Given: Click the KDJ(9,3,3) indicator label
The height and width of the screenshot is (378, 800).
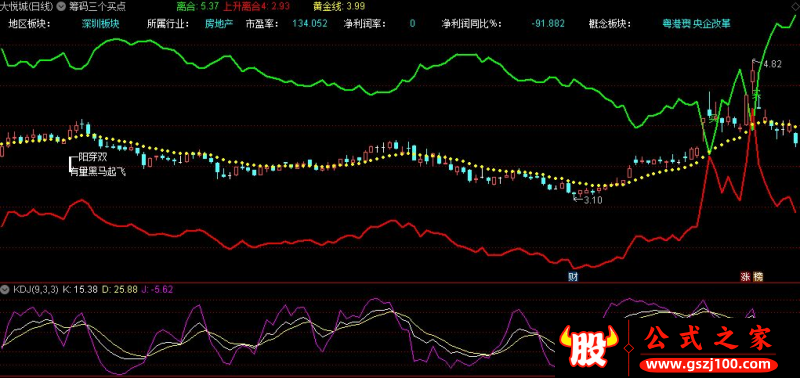Looking at the screenshot, I should (x=36, y=290).
